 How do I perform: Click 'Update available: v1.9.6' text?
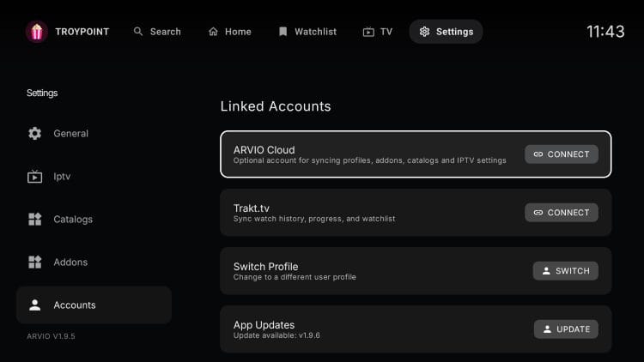click(x=276, y=335)
